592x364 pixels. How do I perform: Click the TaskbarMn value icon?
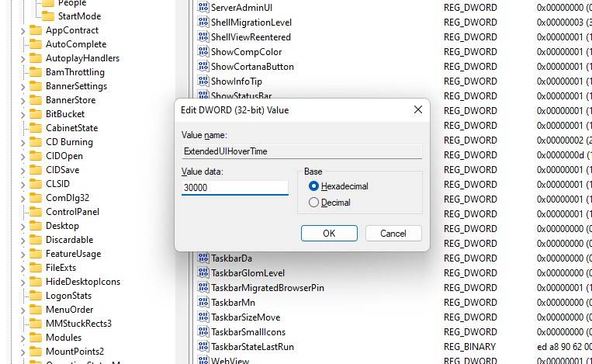(203, 302)
